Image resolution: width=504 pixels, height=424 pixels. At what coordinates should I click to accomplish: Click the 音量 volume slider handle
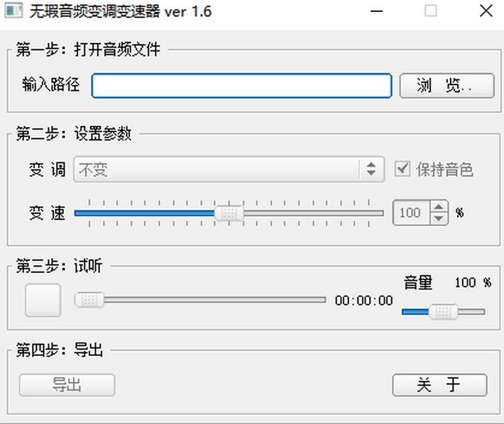click(444, 311)
